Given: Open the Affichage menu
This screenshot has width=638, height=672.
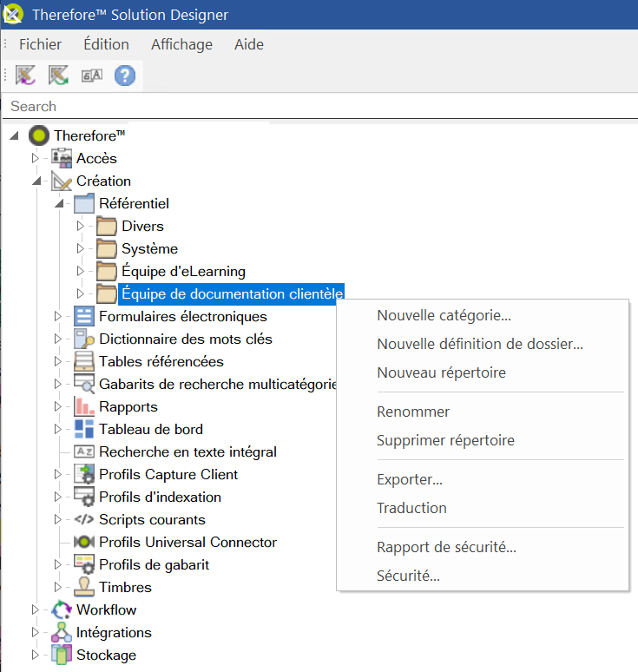Looking at the screenshot, I should coord(181,44).
